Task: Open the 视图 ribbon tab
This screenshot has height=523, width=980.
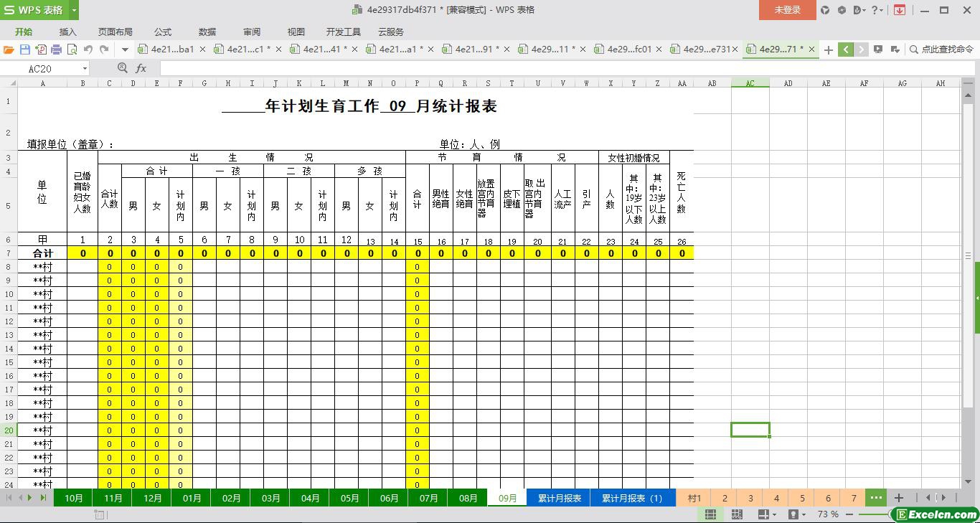Action: pyautogui.click(x=296, y=32)
